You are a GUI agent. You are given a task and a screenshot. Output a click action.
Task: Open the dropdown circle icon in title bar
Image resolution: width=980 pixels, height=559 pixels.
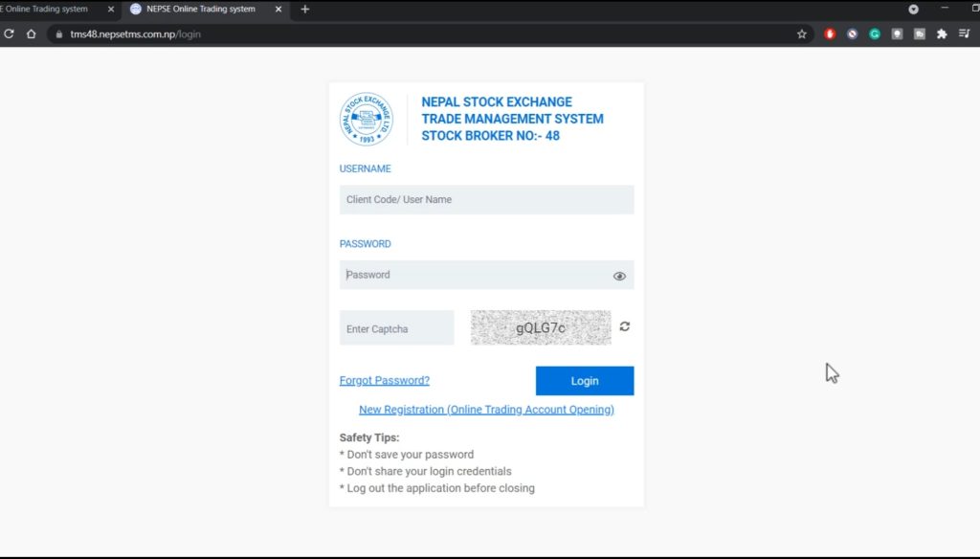click(913, 10)
